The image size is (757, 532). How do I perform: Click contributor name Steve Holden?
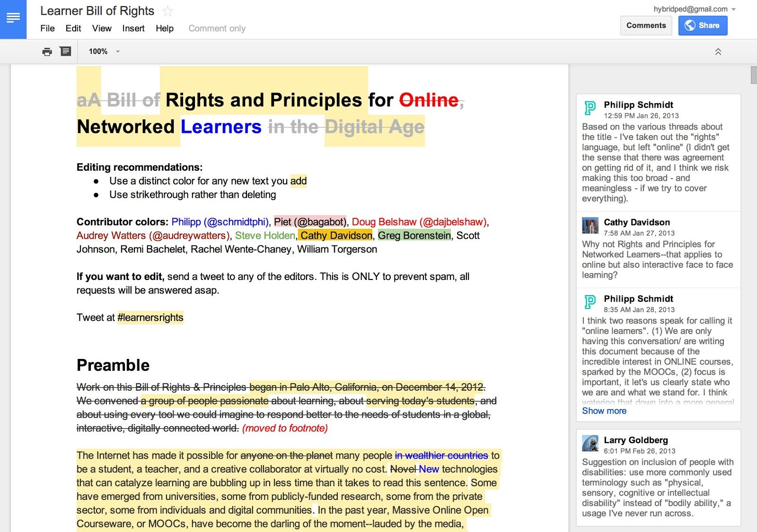pyautogui.click(x=265, y=235)
